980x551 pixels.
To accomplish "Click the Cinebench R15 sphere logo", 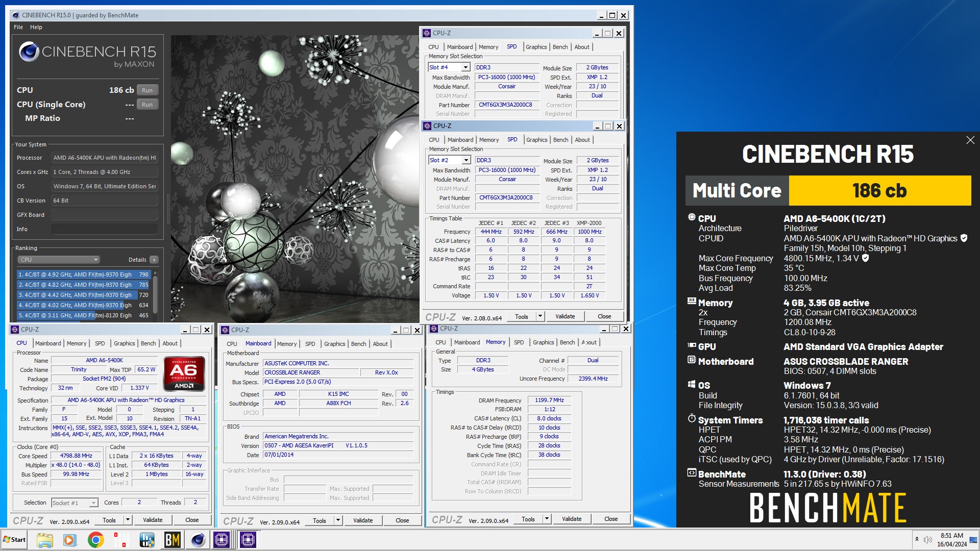I will pyautogui.click(x=29, y=52).
